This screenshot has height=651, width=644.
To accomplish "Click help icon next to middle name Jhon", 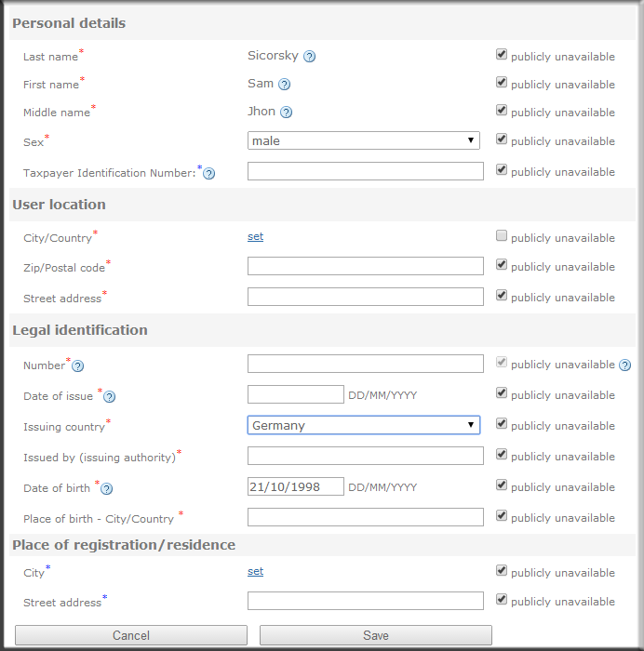I will click(287, 113).
